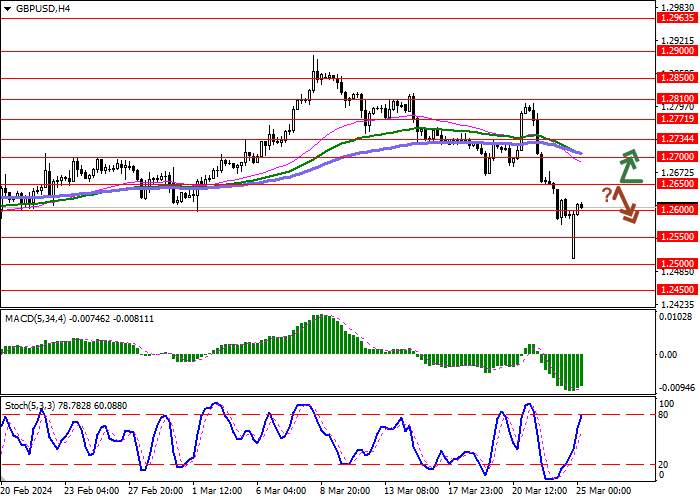This screenshot has height=500, width=700.
Task: Select the 1.29635 price level label
Action: pyautogui.click(x=678, y=18)
